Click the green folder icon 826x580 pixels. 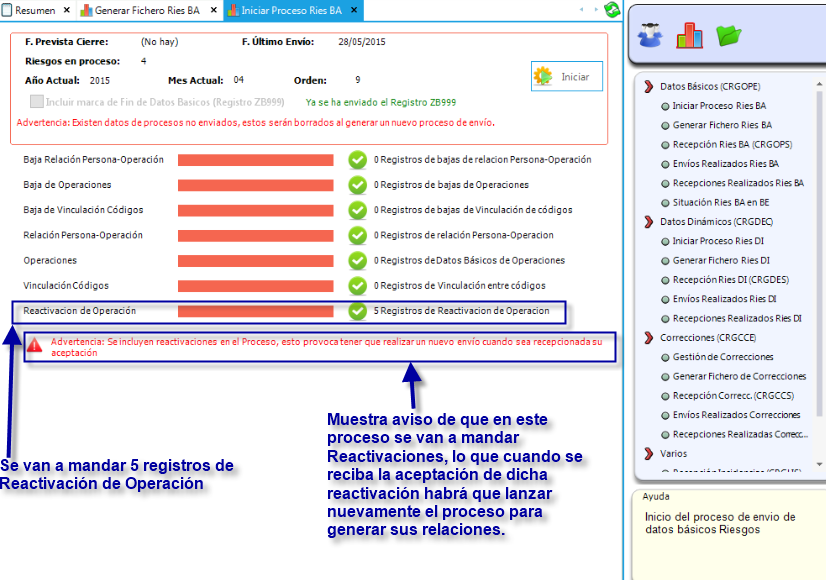pyautogui.click(x=729, y=36)
